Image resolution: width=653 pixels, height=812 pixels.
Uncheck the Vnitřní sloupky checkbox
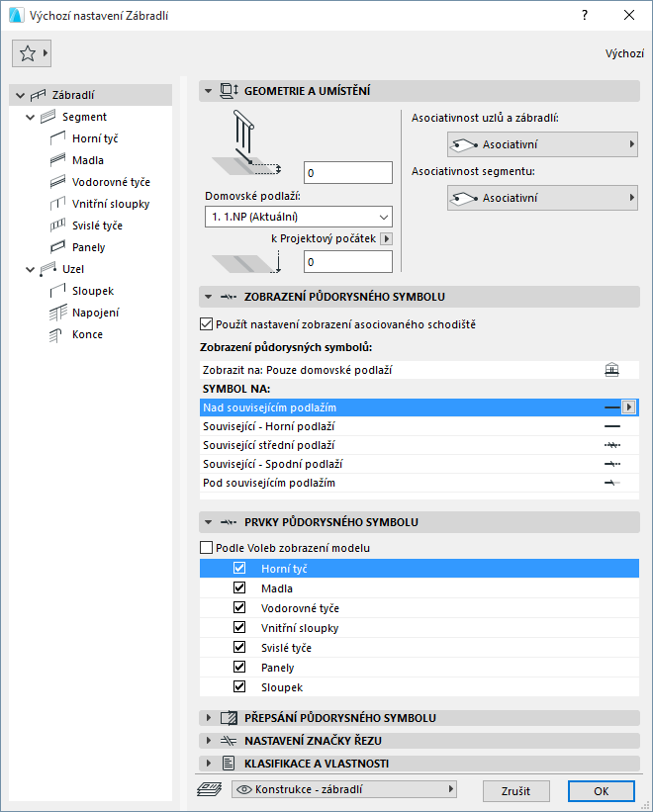(x=238, y=627)
